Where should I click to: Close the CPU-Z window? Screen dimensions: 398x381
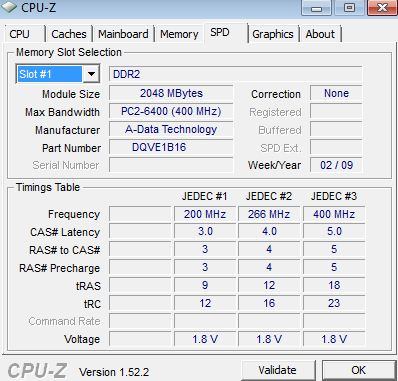pos(382,8)
